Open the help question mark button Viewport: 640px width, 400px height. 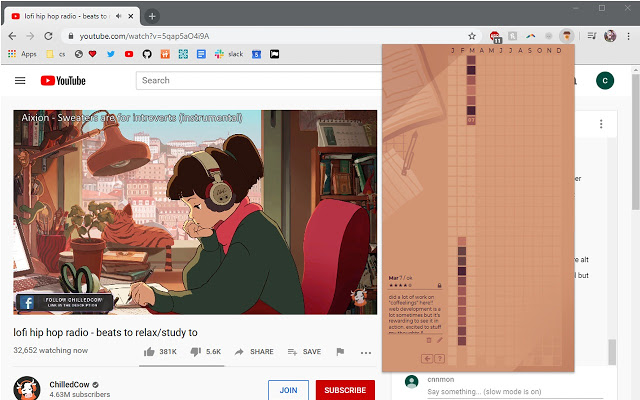[440, 359]
